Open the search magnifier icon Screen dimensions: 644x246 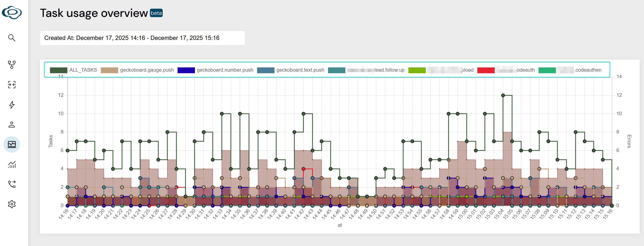12,38
